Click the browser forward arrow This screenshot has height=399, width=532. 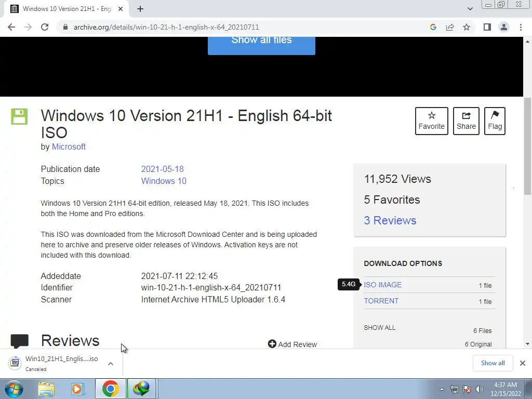pos(28,27)
